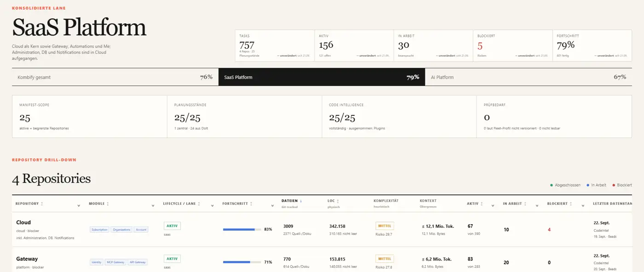Sort by Module column sort icon
This screenshot has height=272, width=644.
point(108,203)
